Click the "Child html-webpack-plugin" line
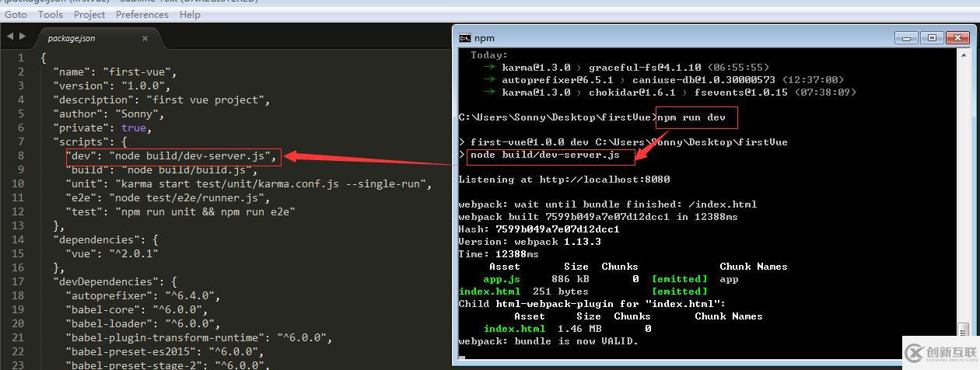This screenshot has height=370, width=980. [592, 304]
